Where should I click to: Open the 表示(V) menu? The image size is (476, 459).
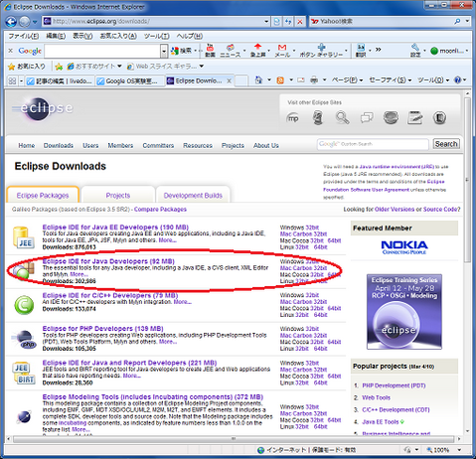coord(82,36)
